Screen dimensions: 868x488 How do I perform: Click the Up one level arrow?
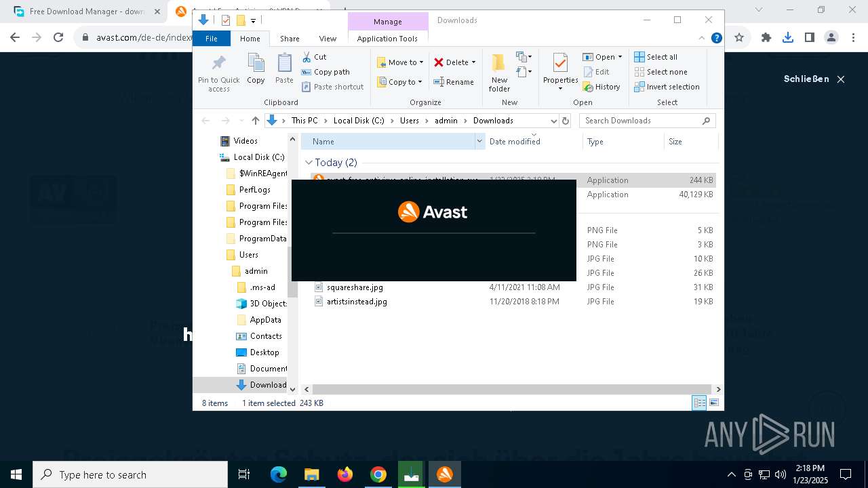tap(256, 121)
